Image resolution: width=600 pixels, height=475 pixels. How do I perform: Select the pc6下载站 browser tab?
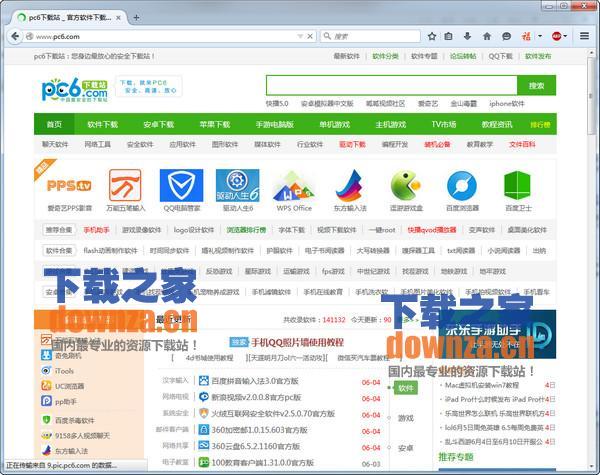[69, 18]
